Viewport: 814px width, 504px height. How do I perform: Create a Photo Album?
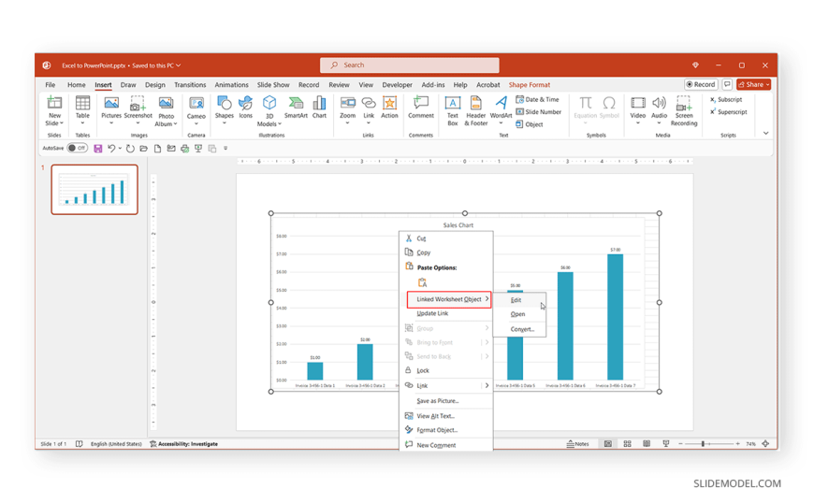point(167,111)
